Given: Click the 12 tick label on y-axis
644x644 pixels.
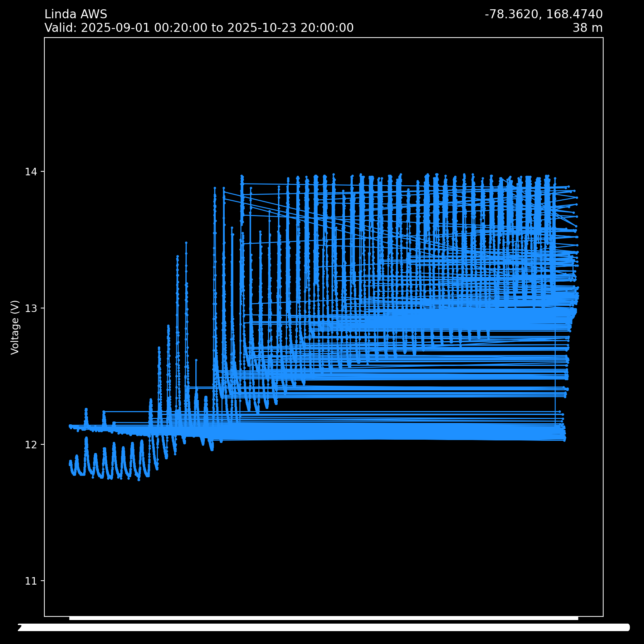Looking at the screenshot, I should pos(31,445).
